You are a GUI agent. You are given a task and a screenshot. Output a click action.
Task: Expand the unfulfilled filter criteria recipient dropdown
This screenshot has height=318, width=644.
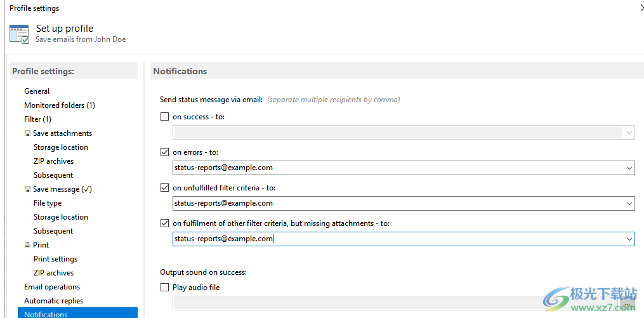(629, 204)
